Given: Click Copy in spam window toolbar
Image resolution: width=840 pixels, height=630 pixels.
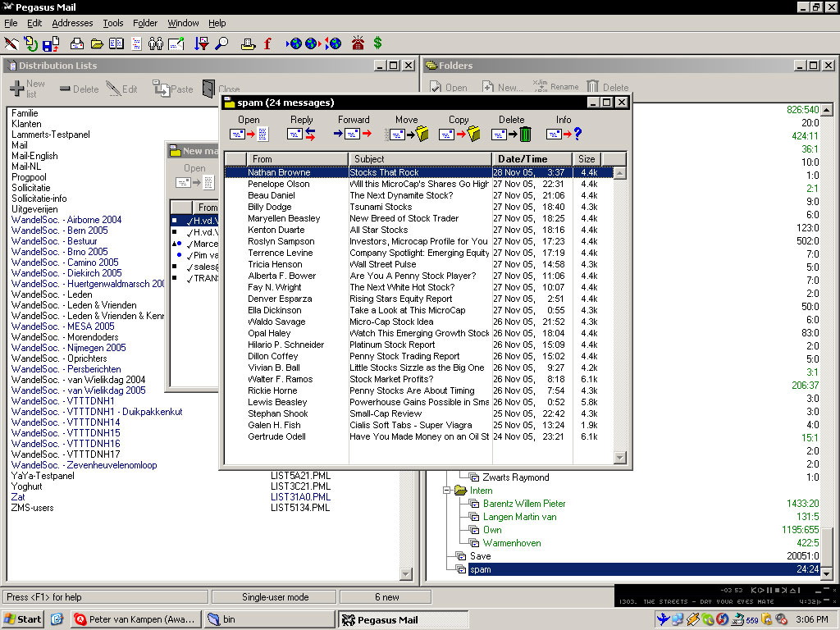Looking at the screenshot, I should tap(459, 128).
